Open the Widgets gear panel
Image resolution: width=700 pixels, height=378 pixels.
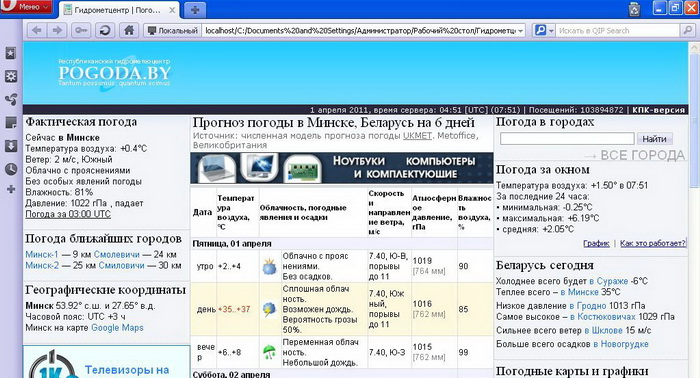click(11, 76)
